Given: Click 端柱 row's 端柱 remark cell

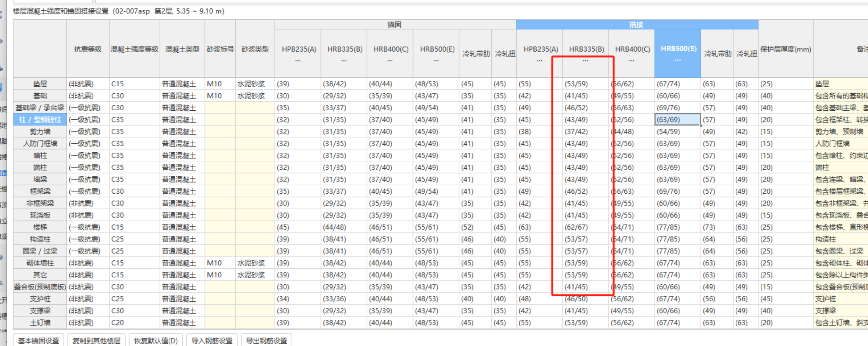Looking at the screenshot, I should tap(841, 168).
